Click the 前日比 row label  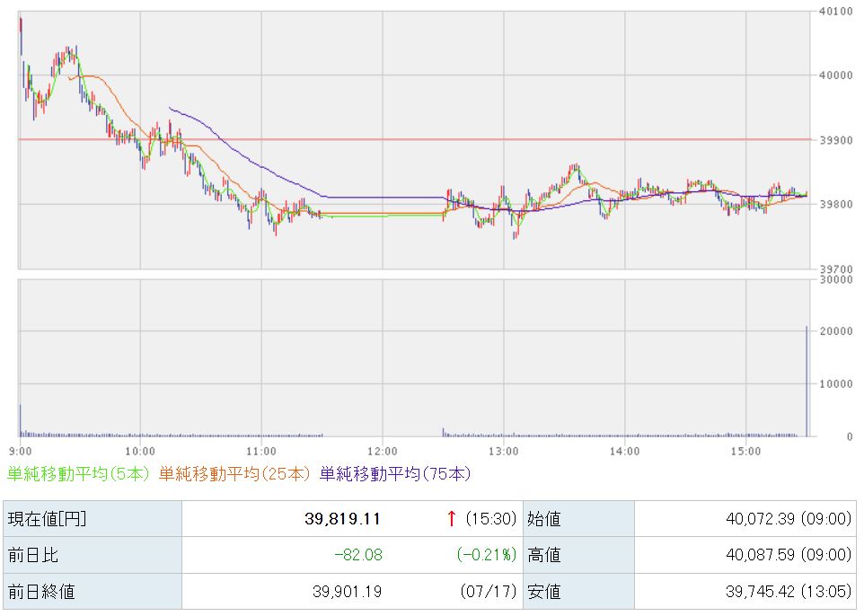[33, 555]
